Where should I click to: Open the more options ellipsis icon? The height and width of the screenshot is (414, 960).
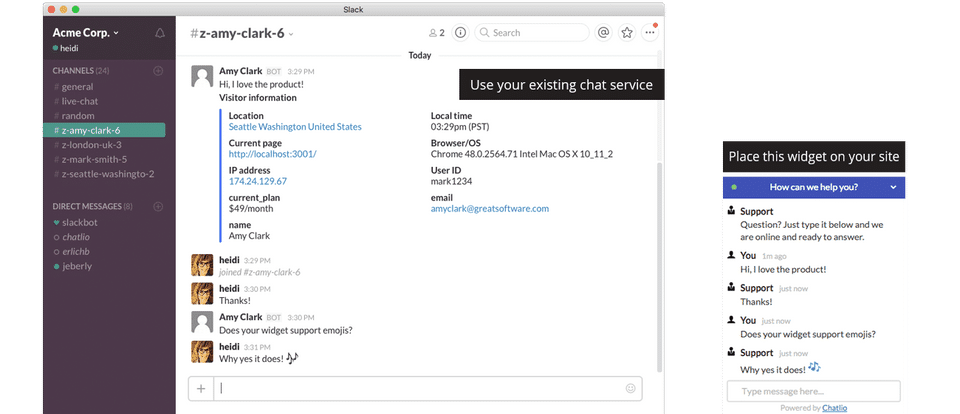coord(650,32)
